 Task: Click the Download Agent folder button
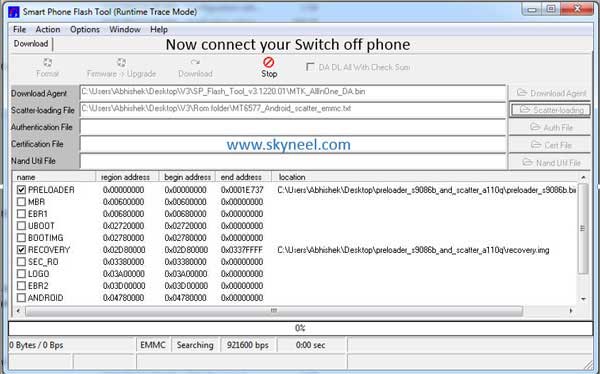[x=550, y=93]
